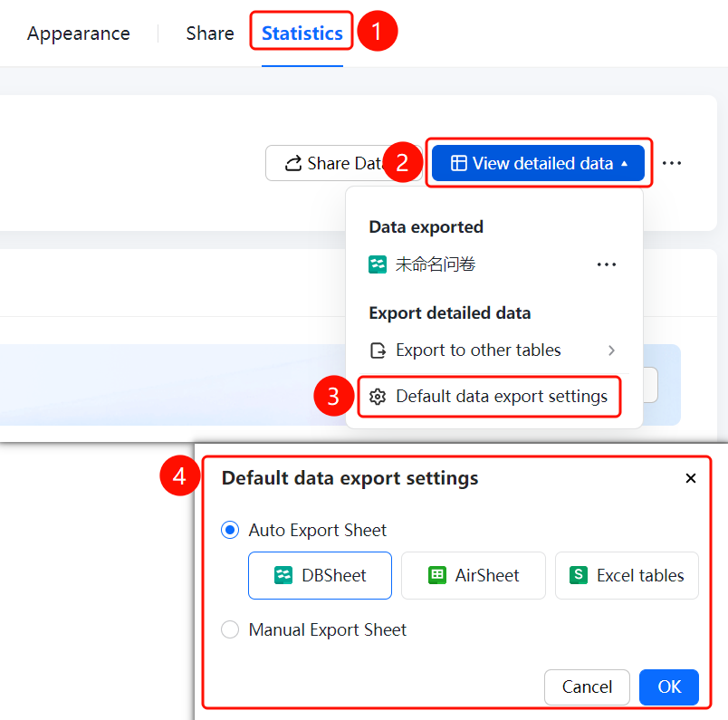728x720 pixels.
Task: Choose AirSheet as export format
Action: (473, 575)
